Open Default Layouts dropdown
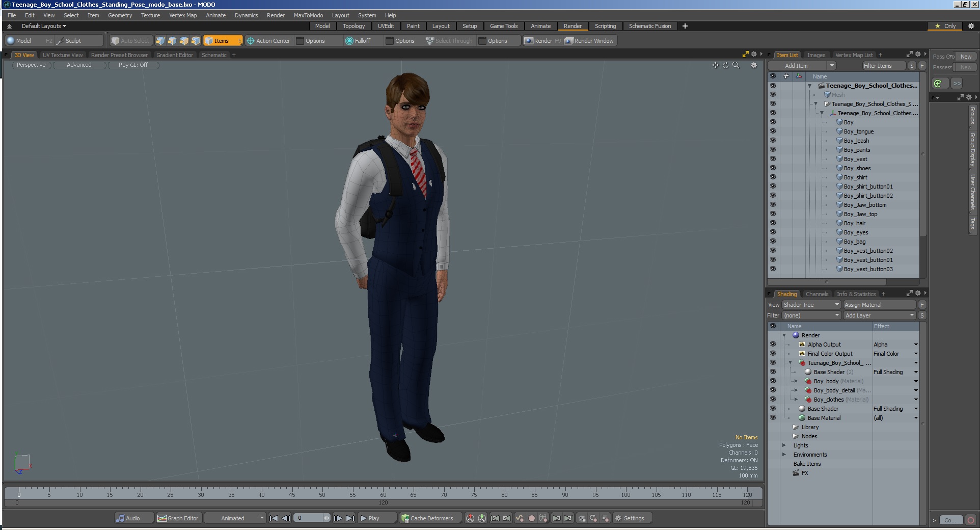Viewport: 980px width, 530px height. [44, 26]
